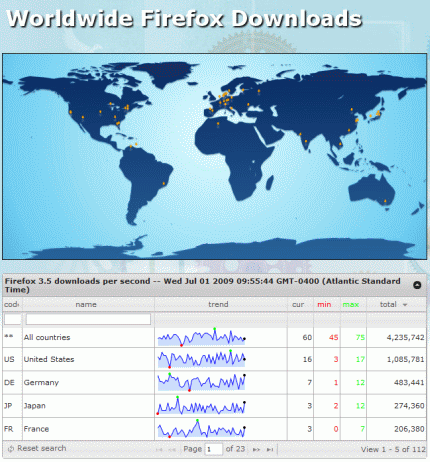Click the download marker in Brazil on map
Screen dimensions: 430x462
pos(164,183)
